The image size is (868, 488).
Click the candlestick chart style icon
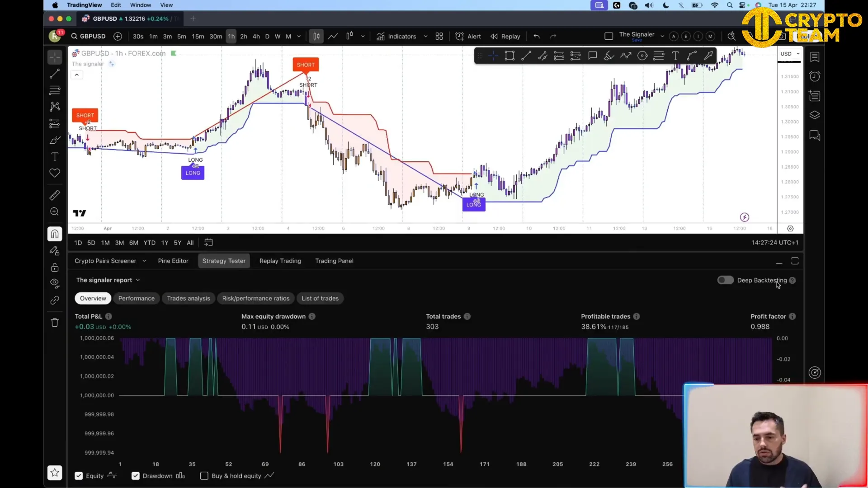316,37
